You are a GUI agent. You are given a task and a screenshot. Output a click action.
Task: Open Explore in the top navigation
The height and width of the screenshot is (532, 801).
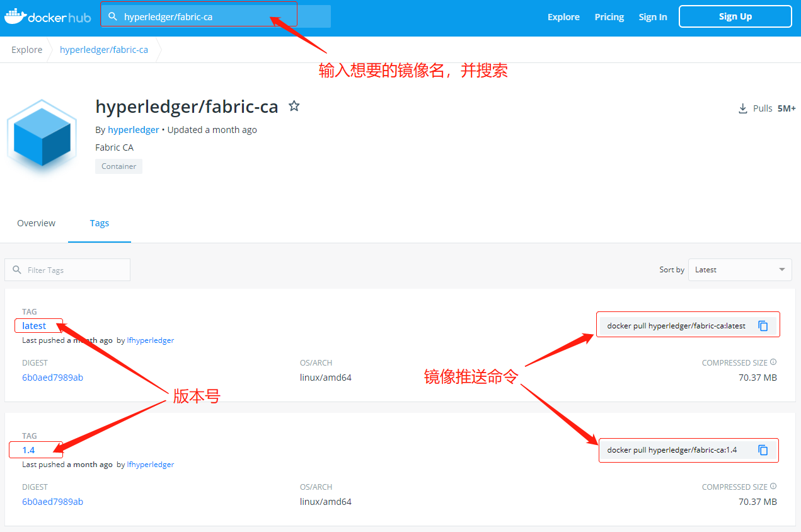click(563, 17)
